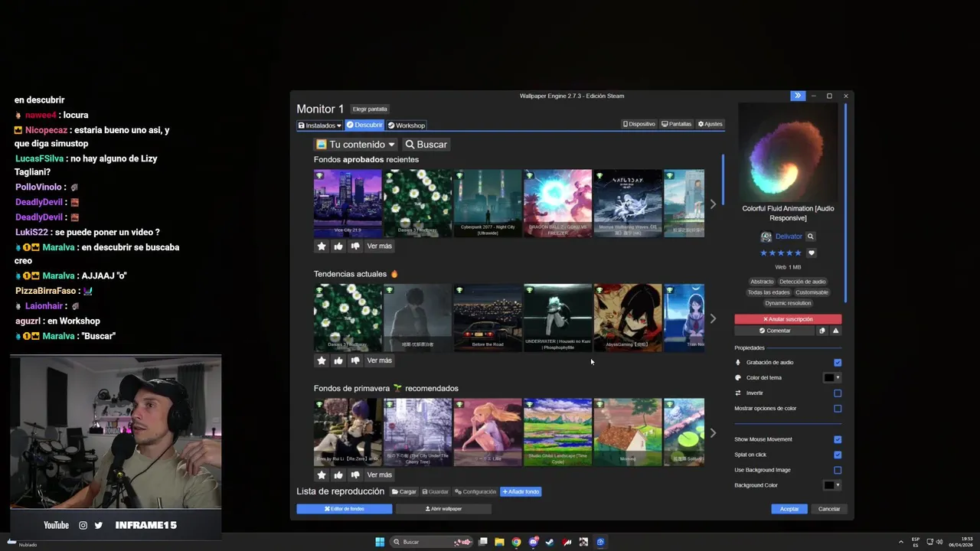Image resolution: width=980 pixels, height=551 pixels.
Task: Click the Buscar search button
Action: 426,144
